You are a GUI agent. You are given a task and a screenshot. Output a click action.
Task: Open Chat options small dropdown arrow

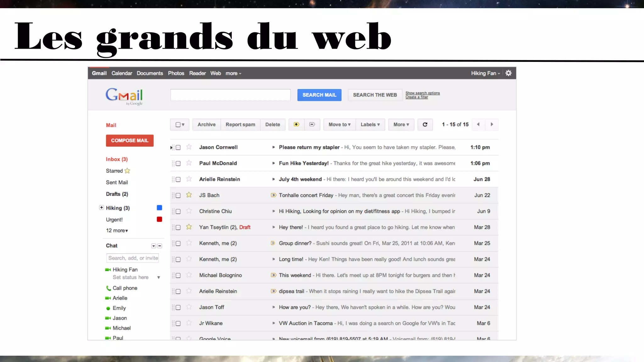(x=153, y=246)
